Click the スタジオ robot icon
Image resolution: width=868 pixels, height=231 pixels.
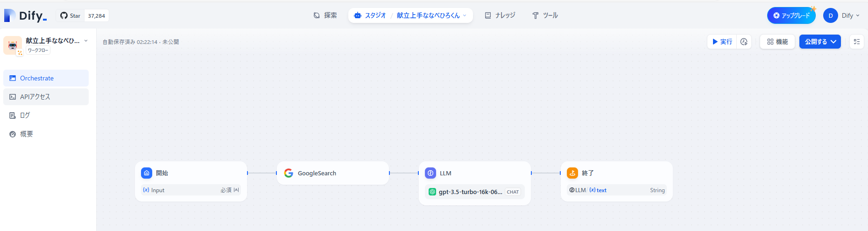pyautogui.click(x=358, y=15)
